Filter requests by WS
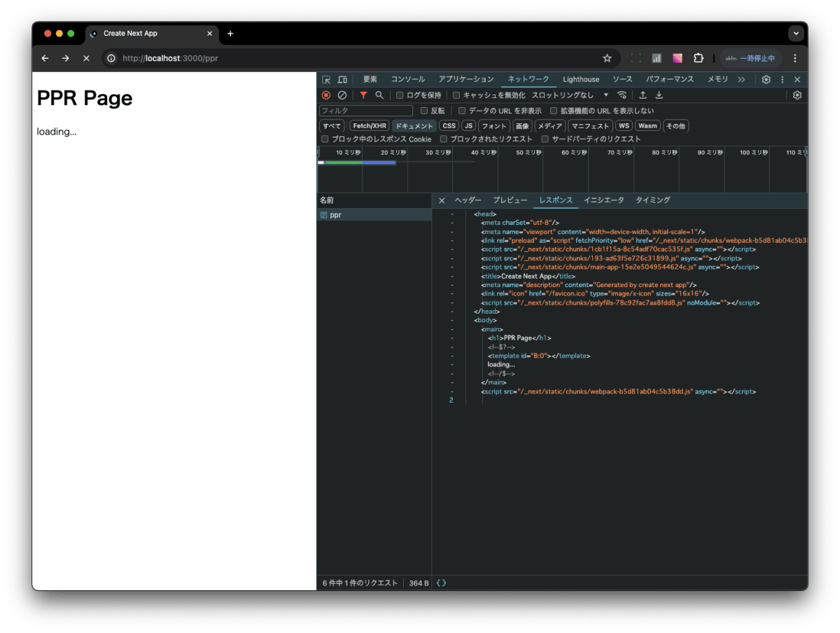Screen dimensions: 840x633 624,126
